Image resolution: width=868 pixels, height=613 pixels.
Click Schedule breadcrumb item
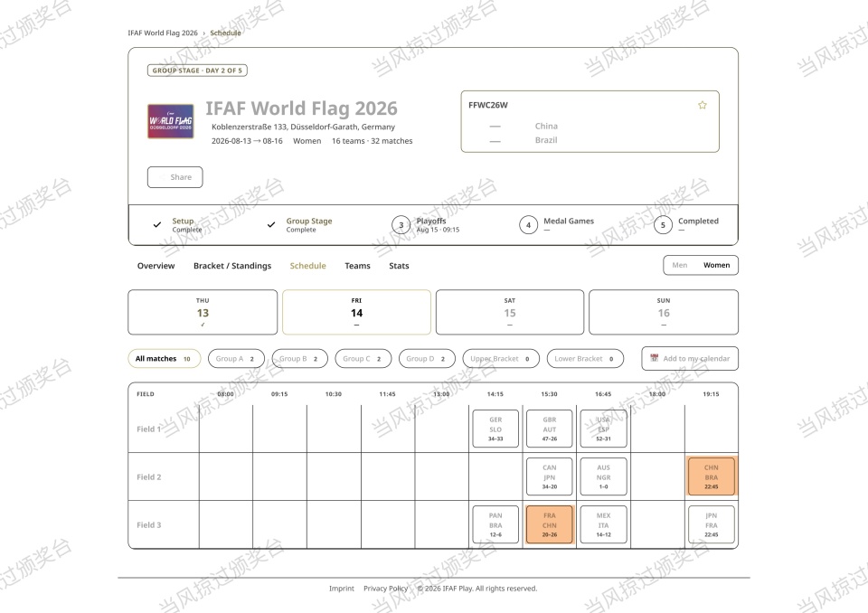point(225,33)
